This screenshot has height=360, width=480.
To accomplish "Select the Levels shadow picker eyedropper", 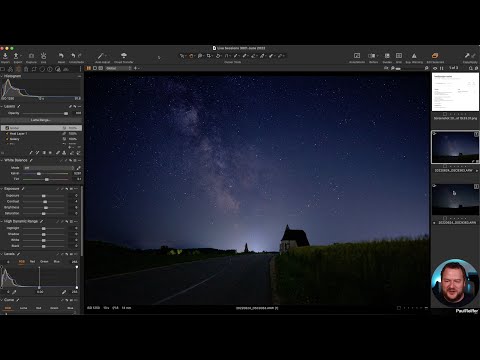I will (x=14, y=292).
